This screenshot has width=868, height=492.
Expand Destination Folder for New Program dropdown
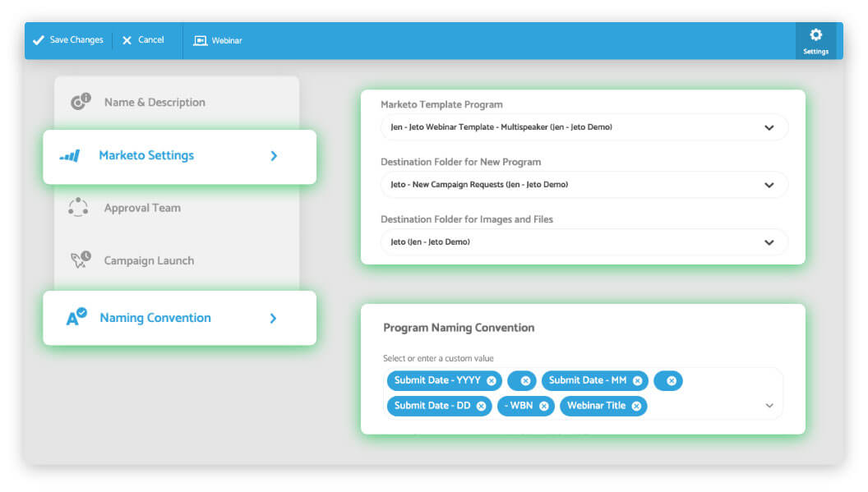(x=584, y=185)
